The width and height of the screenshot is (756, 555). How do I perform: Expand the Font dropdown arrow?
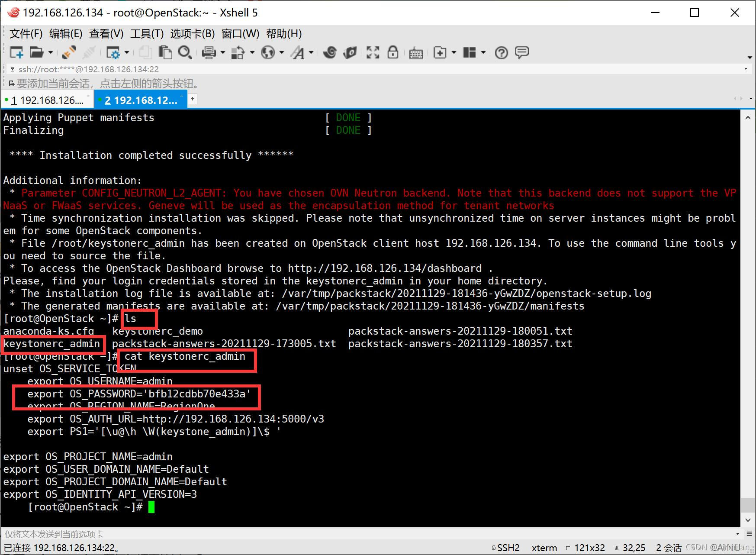pos(311,53)
